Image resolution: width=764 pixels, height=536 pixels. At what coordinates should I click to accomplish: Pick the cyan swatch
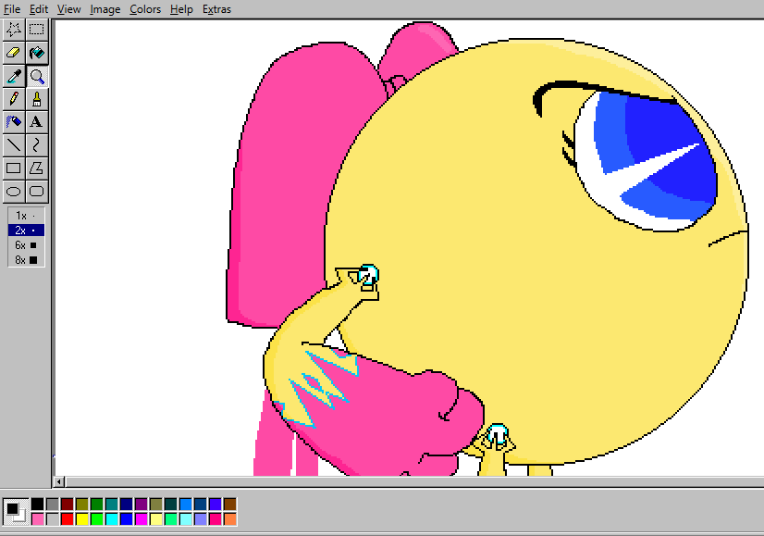(112, 519)
